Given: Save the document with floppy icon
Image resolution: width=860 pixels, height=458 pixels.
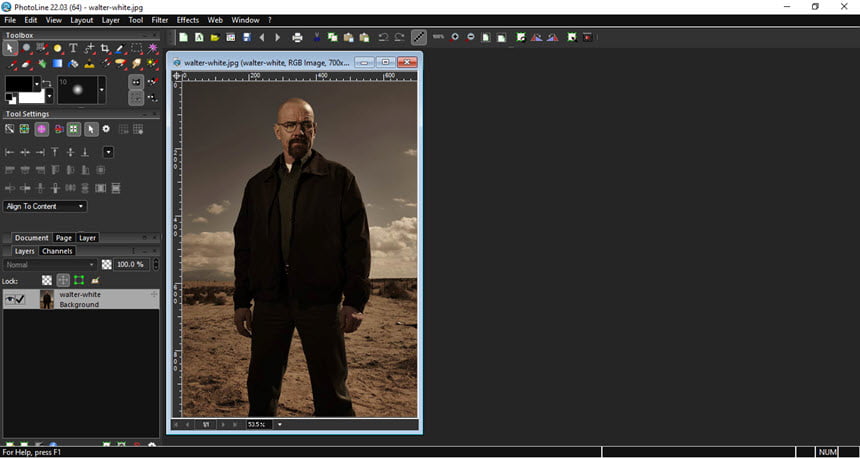Looking at the screenshot, I should click(247, 37).
